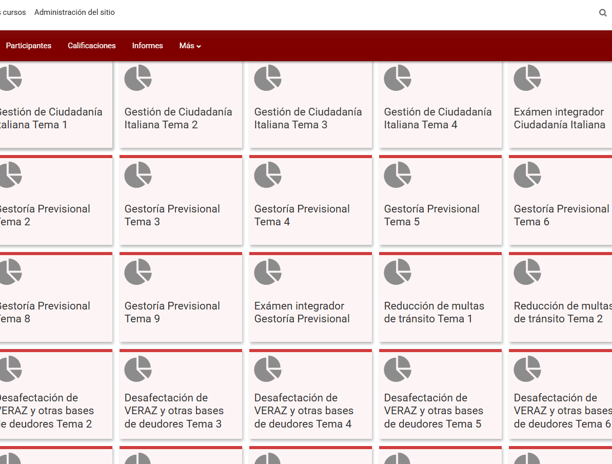
Task: Click pie chart icon of Gestoría Previsional Tema 4
Action: click(x=268, y=175)
